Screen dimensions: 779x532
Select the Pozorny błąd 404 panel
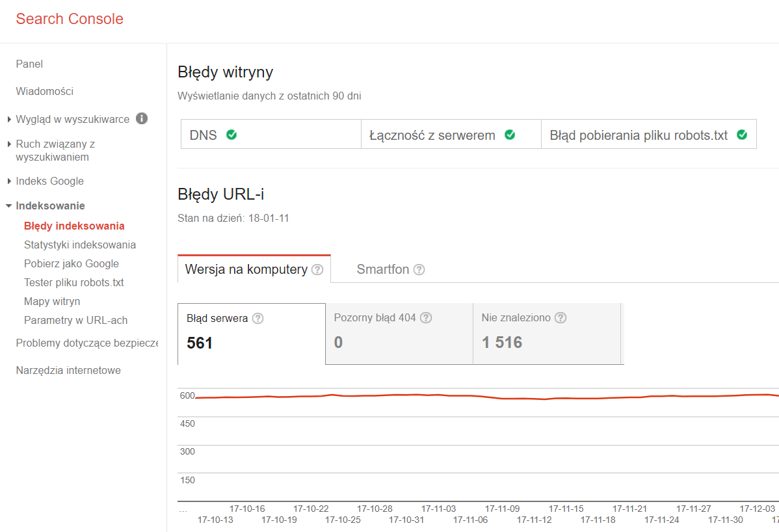(x=399, y=334)
